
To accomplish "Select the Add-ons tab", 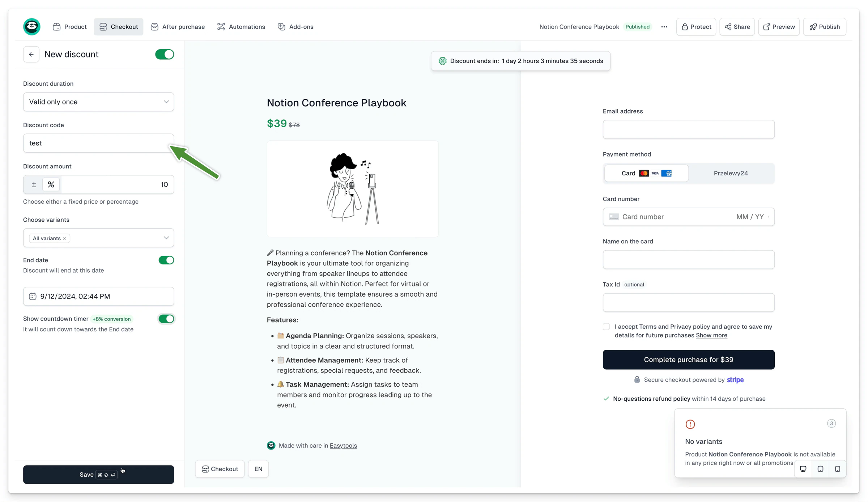I will (295, 27).
